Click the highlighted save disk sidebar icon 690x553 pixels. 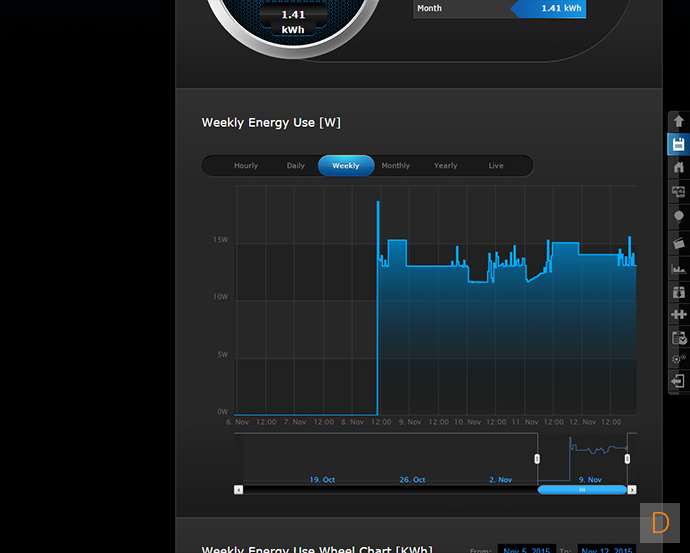[x=679, y=144]
